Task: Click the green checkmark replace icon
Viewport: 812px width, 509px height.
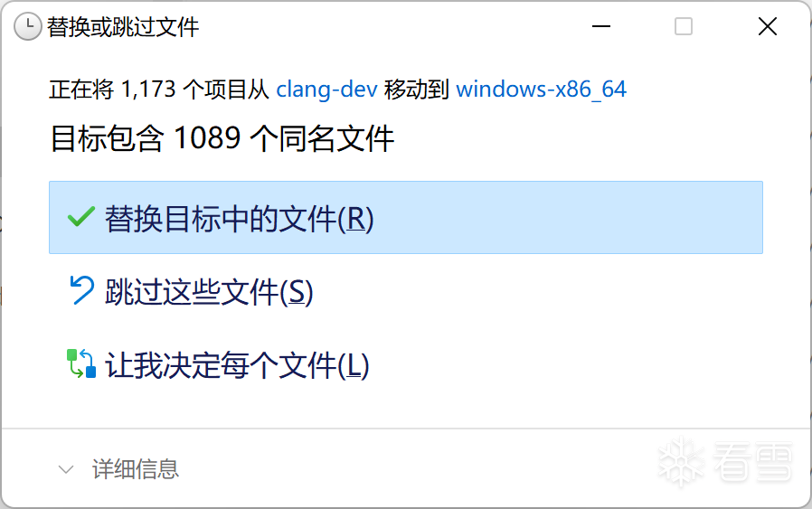Action: pyautogui.click(x=81, y=216)
